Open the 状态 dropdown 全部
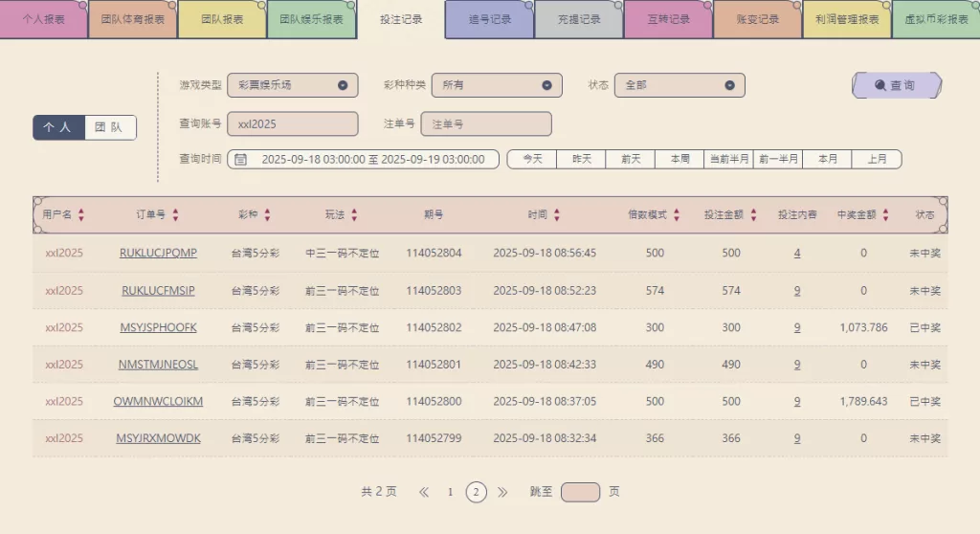The width and height of the screenshot is (980, 534). coord(679,85)
